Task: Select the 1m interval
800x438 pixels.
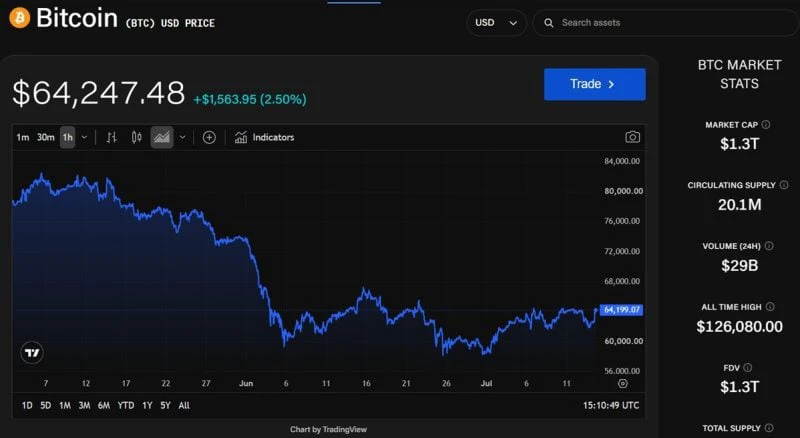Action: pyautogui.click(x=22, y=137)
